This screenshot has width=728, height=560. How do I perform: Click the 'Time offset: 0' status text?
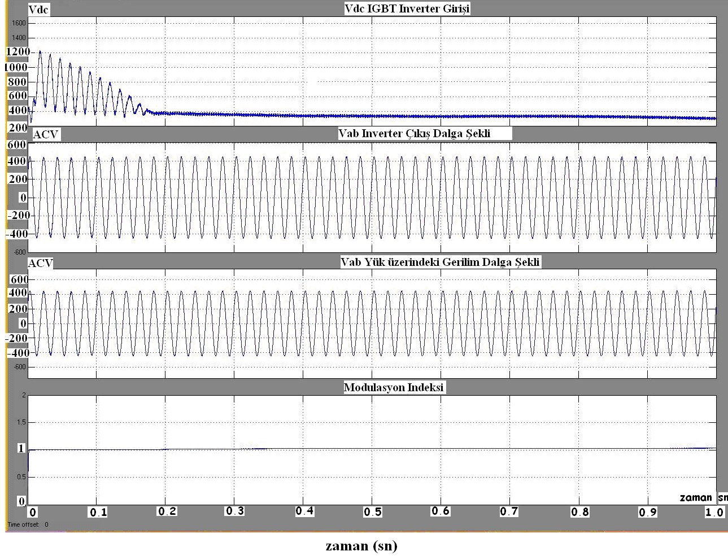pos(28,524)
